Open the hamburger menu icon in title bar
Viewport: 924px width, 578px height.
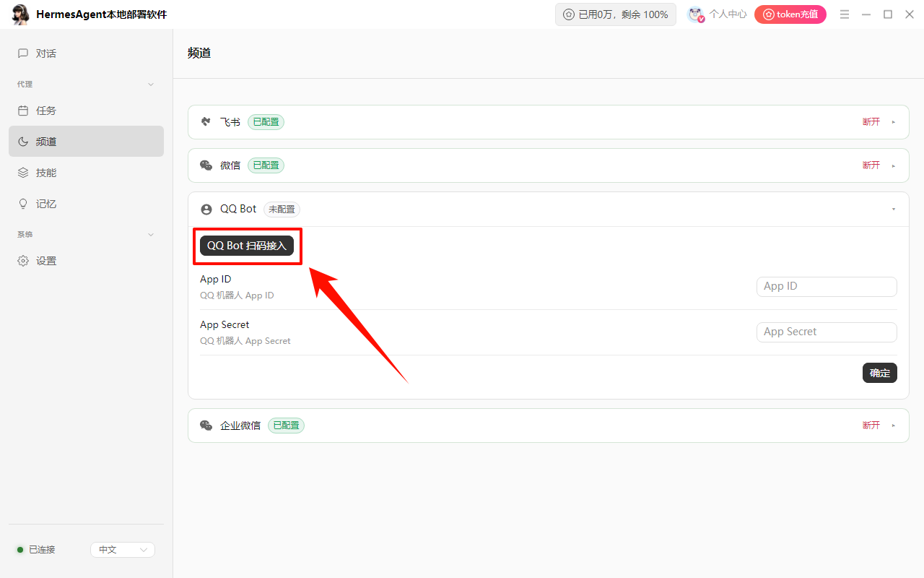[845, 14]
